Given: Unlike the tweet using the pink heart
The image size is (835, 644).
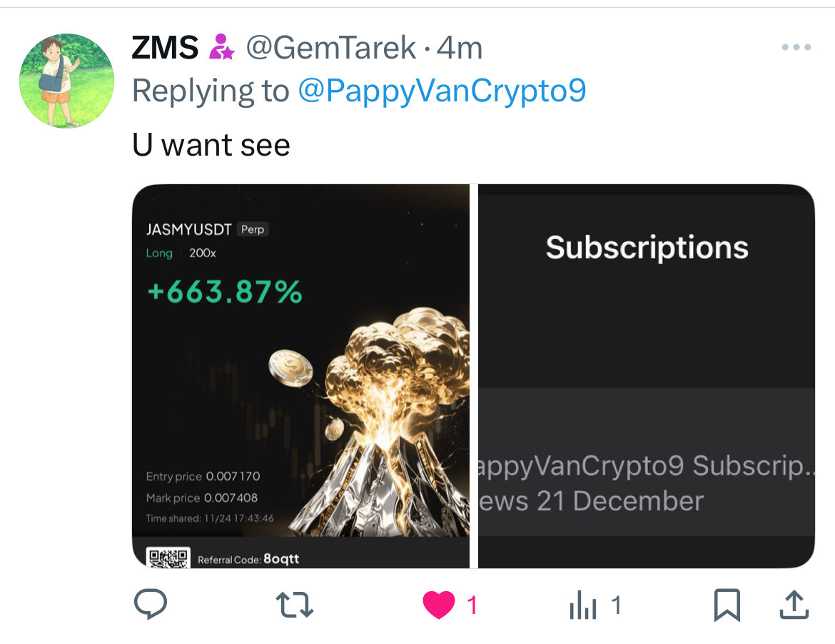Looking at the screenshot, I should click(439, 605).
